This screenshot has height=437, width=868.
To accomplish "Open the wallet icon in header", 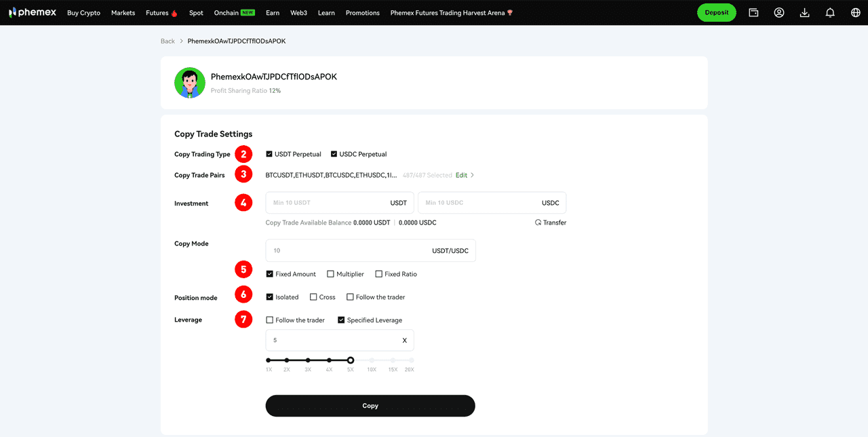I will coord(753,13).
